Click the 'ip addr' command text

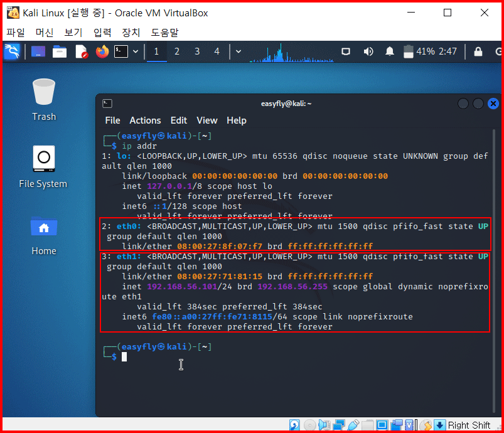139,146
